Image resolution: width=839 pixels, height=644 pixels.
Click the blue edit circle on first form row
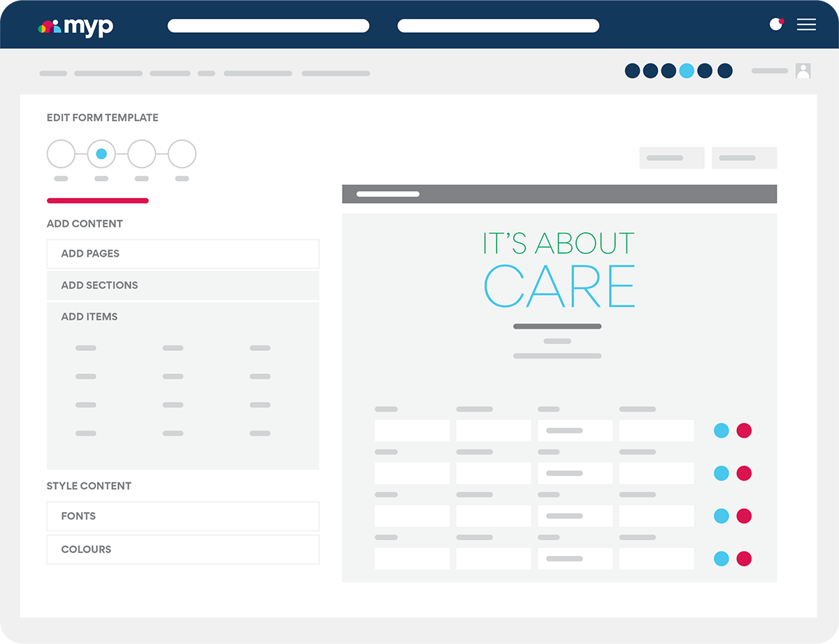[722, 430]
